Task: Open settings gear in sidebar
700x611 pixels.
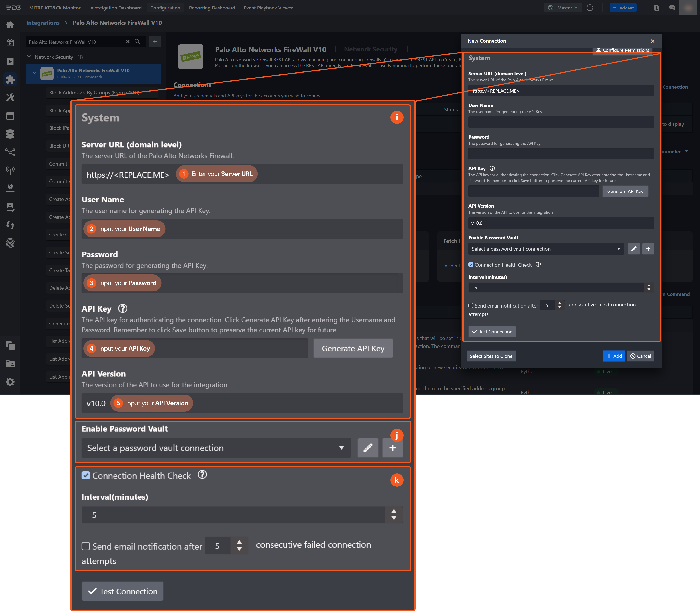Action: click(10, 382)
